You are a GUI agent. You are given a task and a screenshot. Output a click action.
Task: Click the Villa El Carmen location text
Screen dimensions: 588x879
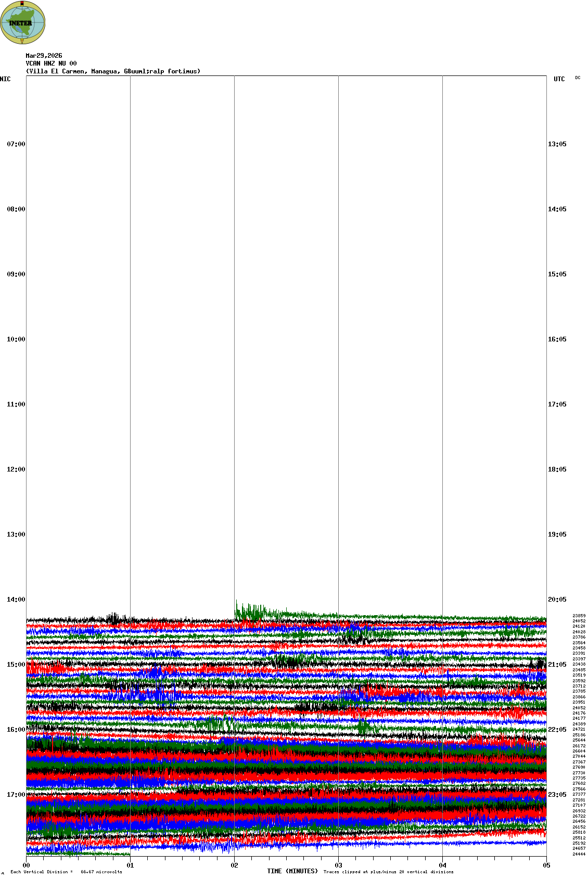(x=113, y=71)
